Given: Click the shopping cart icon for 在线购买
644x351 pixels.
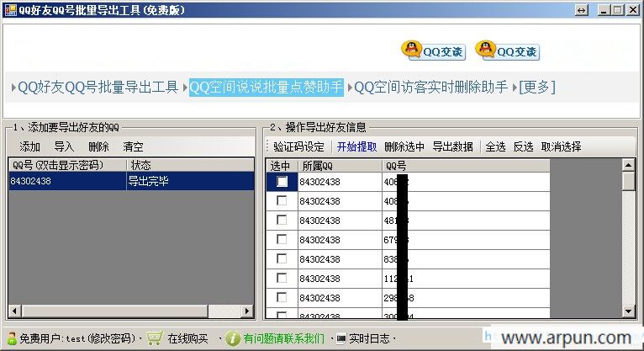Looking at the screenshot, I should [x=156, y=338].
